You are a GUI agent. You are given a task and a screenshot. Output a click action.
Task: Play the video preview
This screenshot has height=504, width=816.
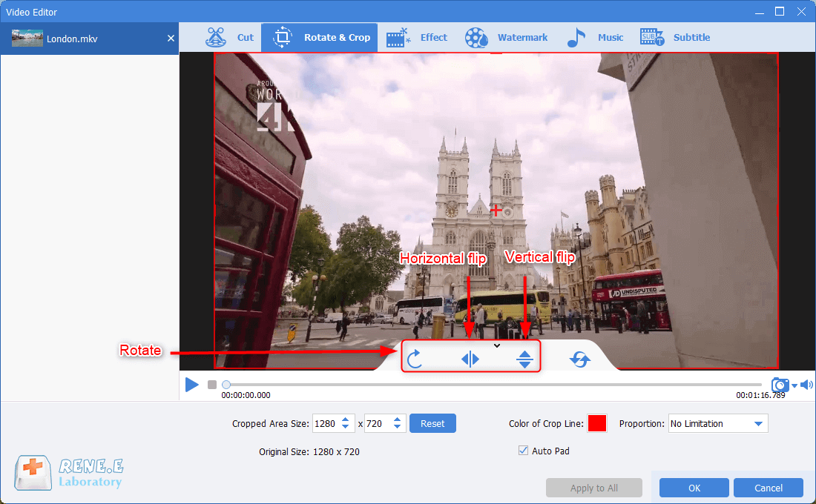pyautogui.click(x=191, y=385)
